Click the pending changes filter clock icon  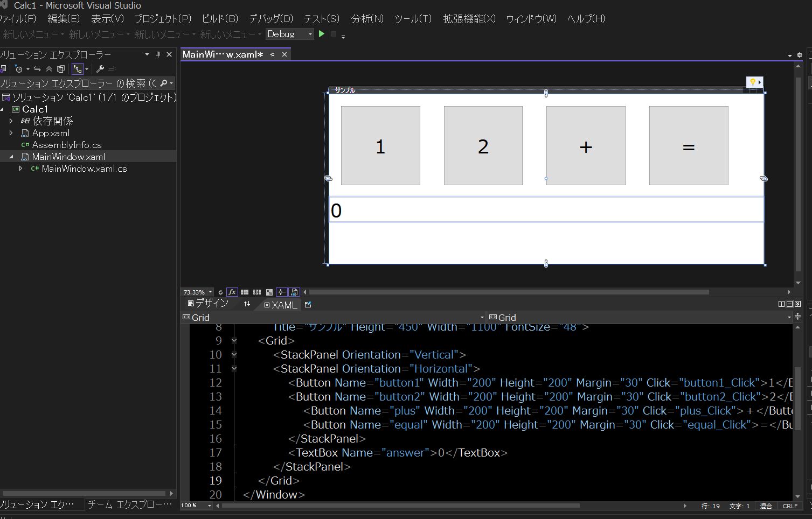[x=19, y=69]
